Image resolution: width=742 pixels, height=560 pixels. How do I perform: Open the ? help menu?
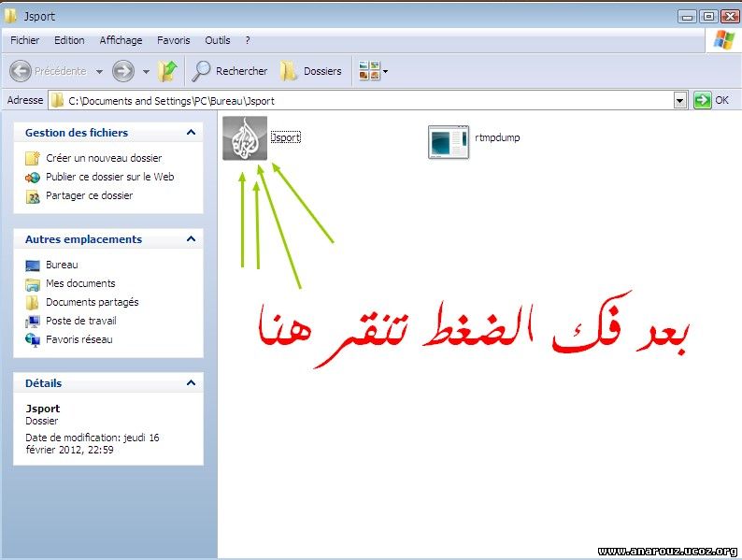(248, 40)
